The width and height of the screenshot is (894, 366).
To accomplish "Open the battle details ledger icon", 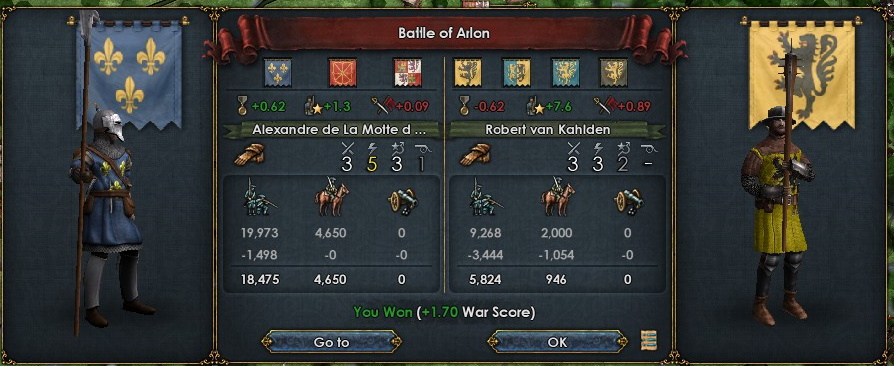I will (649, 340).
